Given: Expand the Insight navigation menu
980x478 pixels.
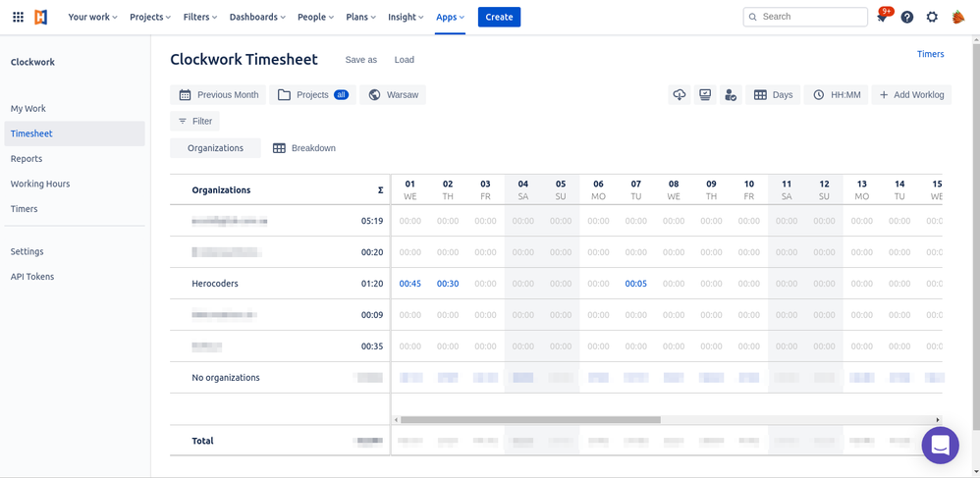Looking at the screenshot, I should tap(406, 17).
